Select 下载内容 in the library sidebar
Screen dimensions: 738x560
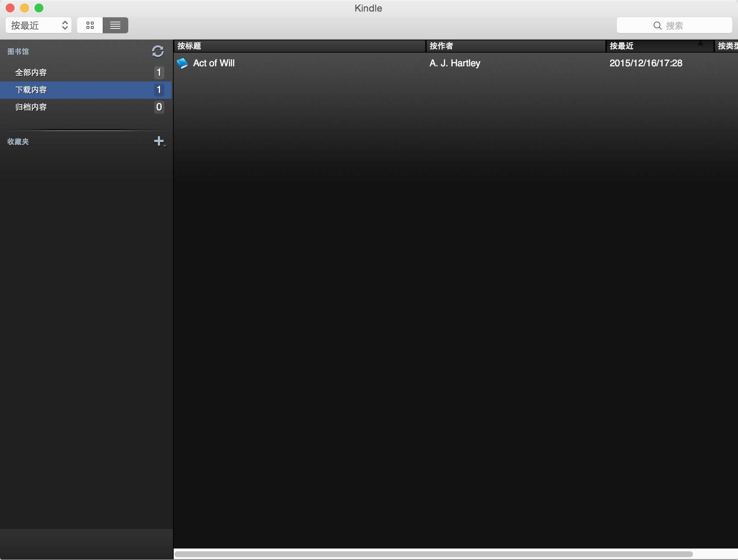86,90
